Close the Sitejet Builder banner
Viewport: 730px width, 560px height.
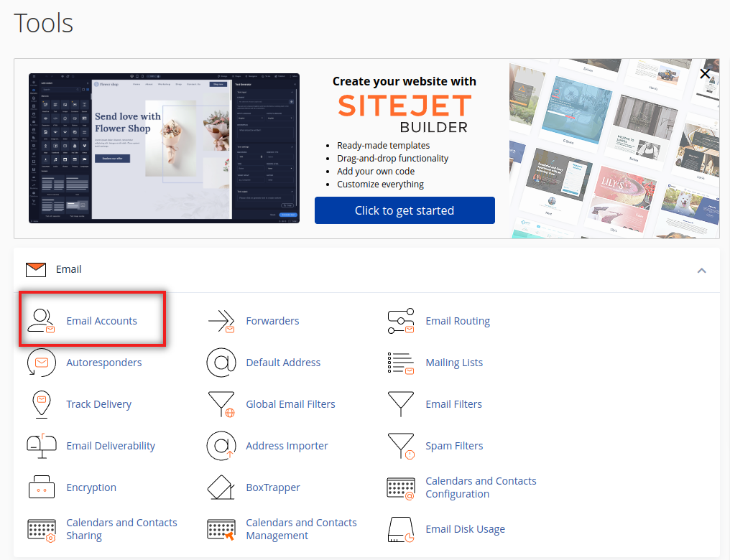[x=705, y=73]
